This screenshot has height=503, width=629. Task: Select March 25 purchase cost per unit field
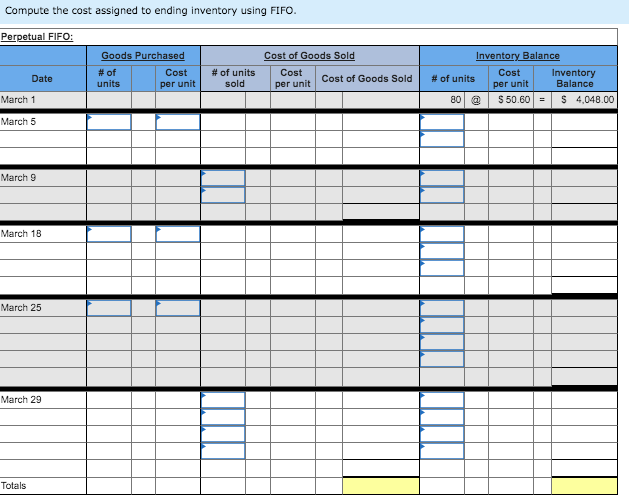[x=178, y=308]
